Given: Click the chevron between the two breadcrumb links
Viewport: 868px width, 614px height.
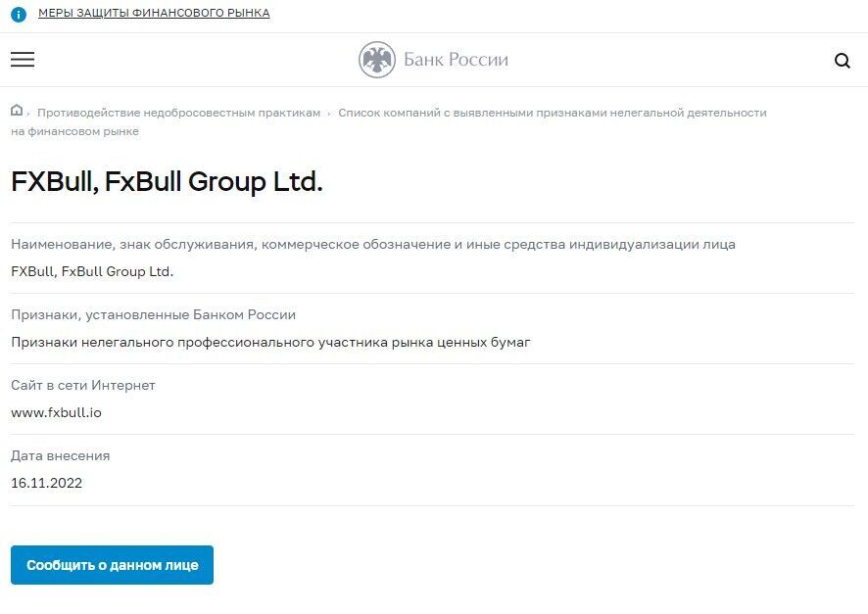Looking at the screenshot, I should click(x=329, y=114).
